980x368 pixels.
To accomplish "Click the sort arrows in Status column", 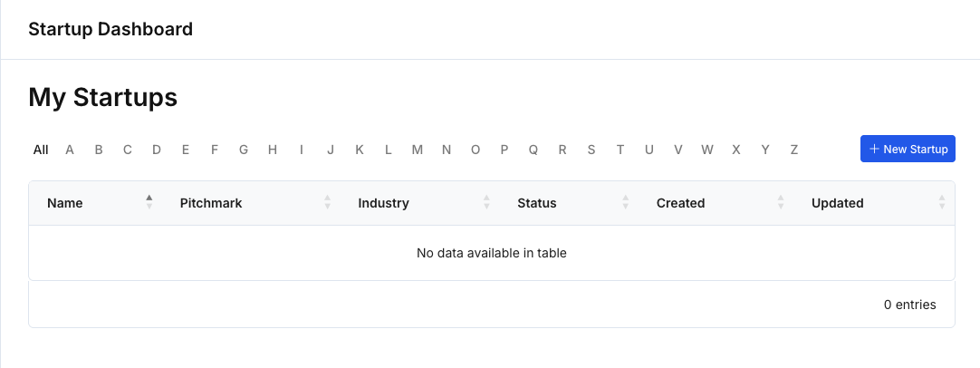I will pyautogui.click(x=625, y=203).
